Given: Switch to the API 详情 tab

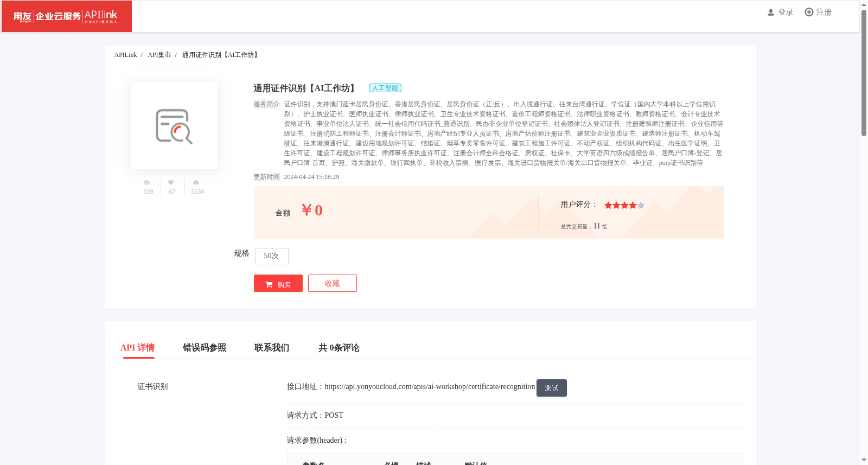Looking at the screenshot, I should point(137,348).
